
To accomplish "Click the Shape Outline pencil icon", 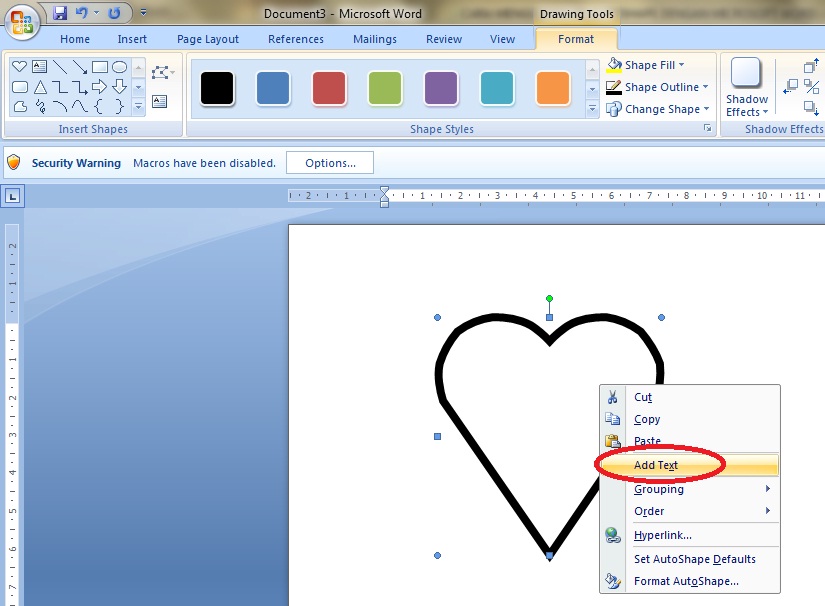I will tap(613, 86).
